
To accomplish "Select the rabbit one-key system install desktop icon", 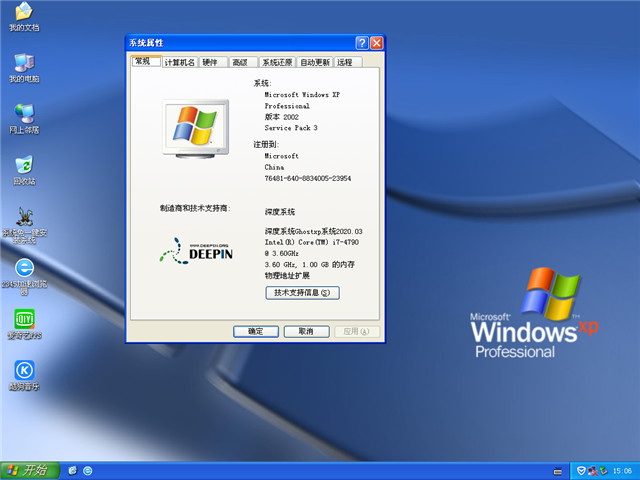I will pyautogui.click(x=24, y=225).
